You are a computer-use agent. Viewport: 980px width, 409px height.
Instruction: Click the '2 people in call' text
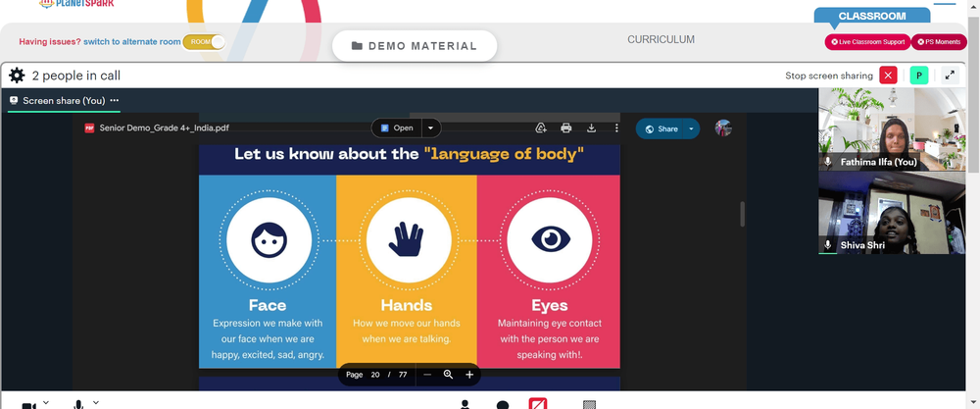tap(76, 76)
